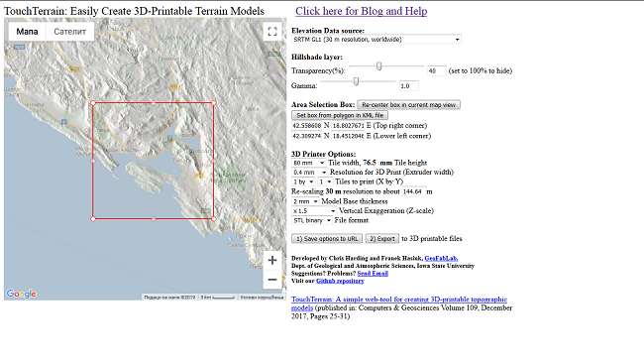Click the re-scaling resolution field 144.64
644x362 pixels.
coord(413,191)
